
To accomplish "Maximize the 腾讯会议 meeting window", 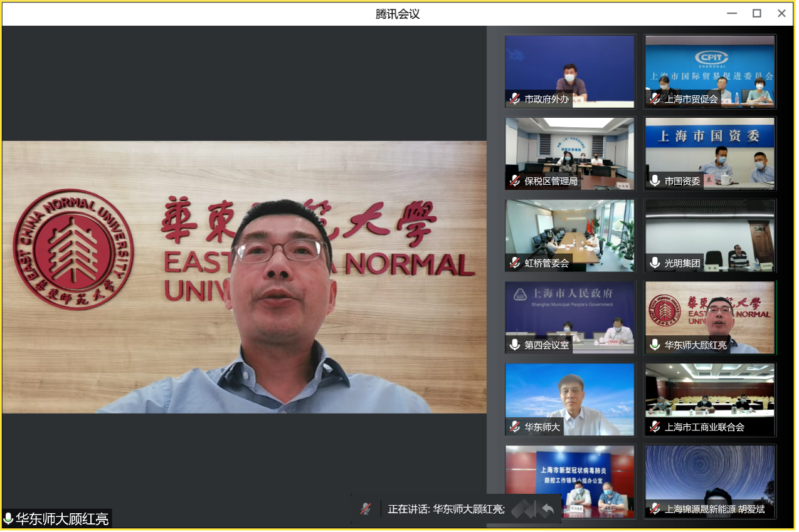I will tap(756, 13).
